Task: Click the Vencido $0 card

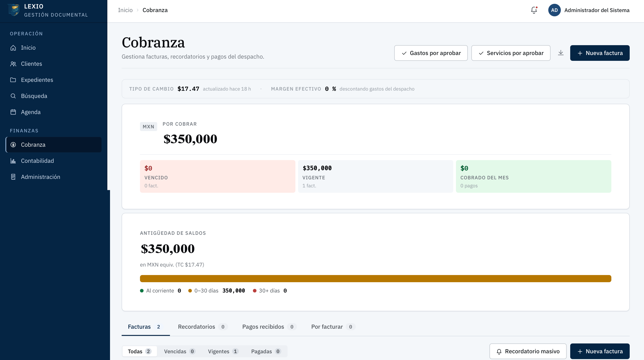Action: click(x=218, y=176)
